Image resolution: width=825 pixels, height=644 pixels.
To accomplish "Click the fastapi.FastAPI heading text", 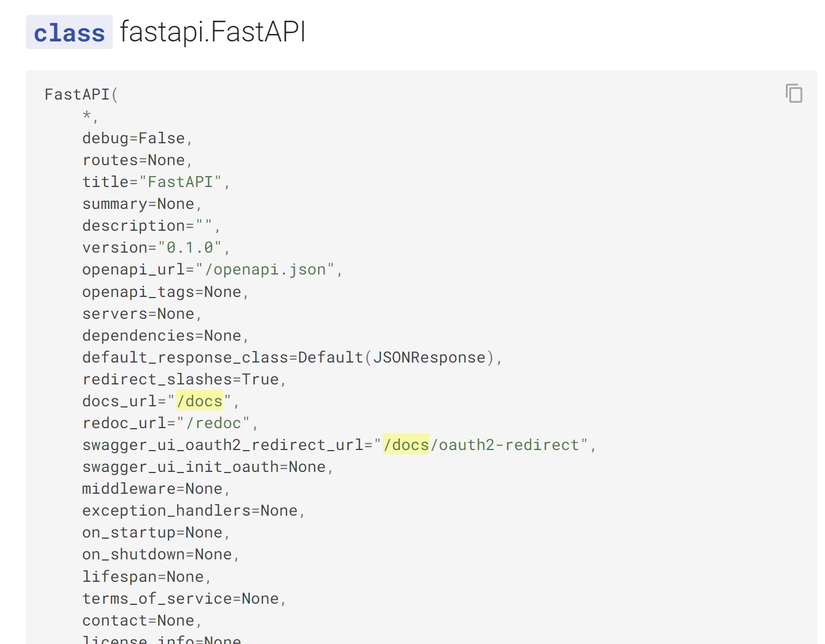I will tap(212, 32).
